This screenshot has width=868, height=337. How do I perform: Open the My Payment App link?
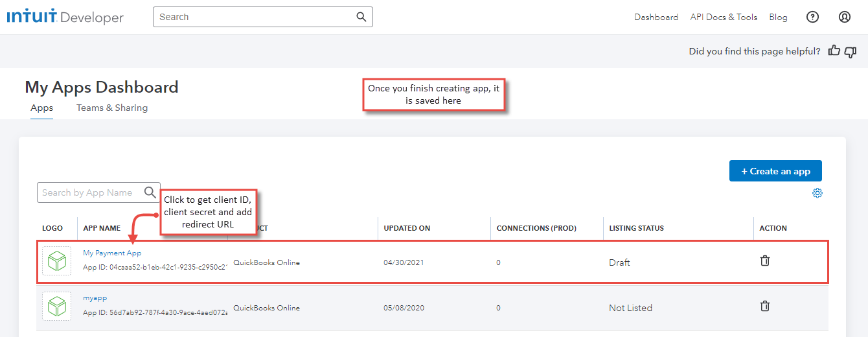coord(112,253)
